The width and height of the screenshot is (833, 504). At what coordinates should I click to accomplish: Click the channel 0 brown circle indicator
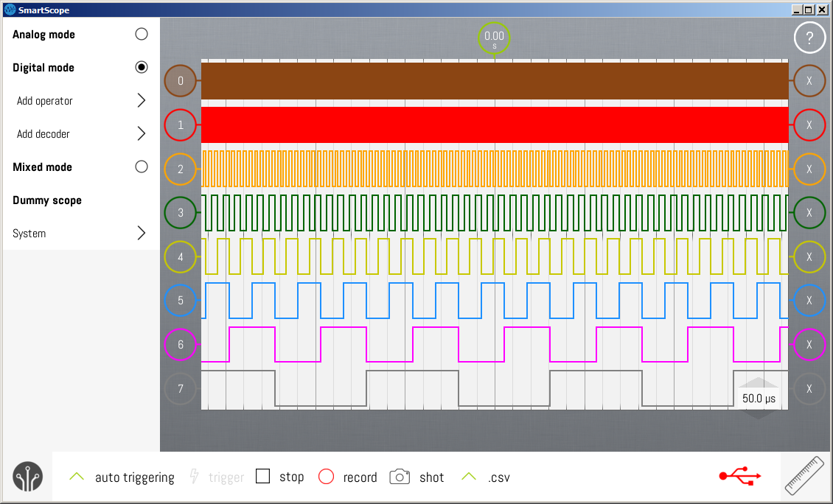coord(181,81)
